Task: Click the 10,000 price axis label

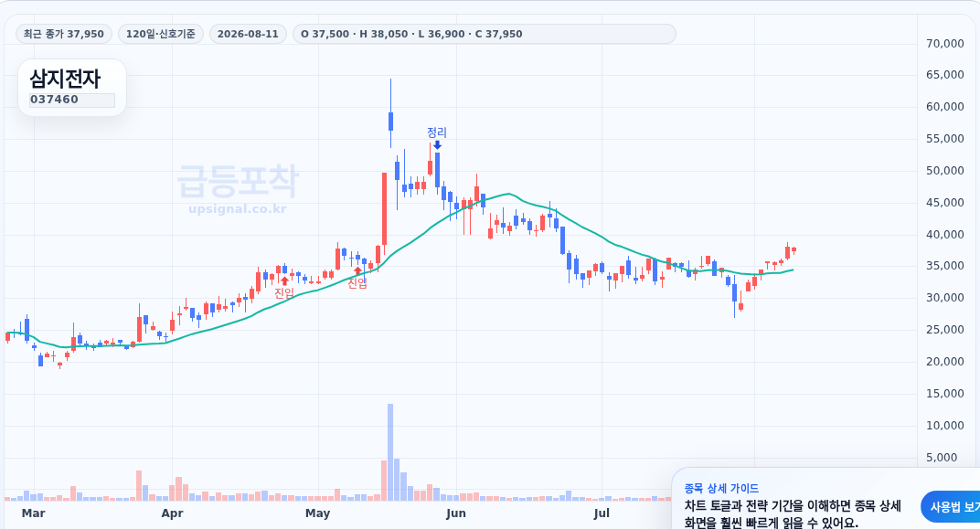Action: 944,426
